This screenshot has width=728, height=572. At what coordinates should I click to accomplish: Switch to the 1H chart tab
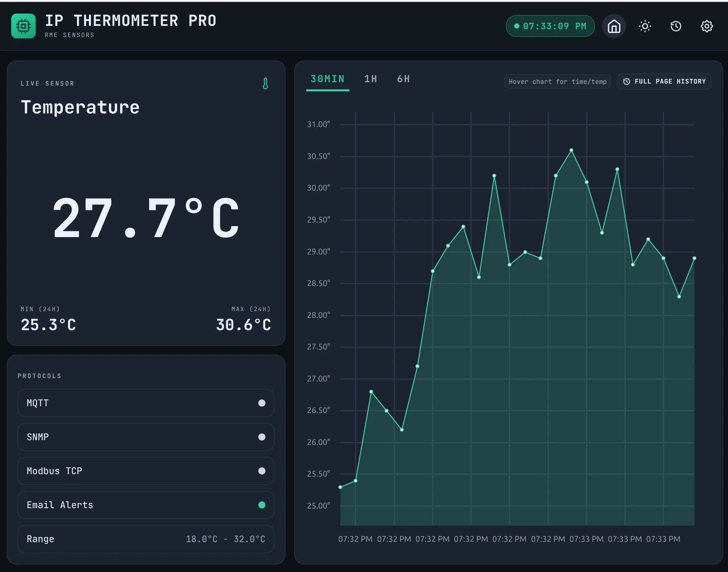pos(370,79)
